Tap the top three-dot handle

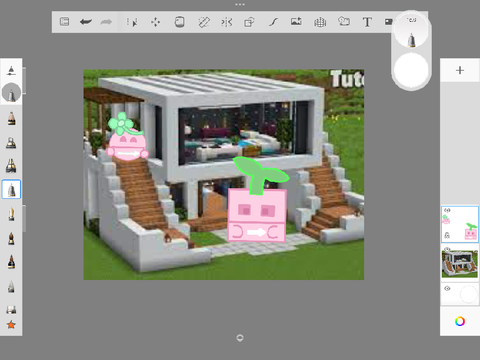pos(240,5)
